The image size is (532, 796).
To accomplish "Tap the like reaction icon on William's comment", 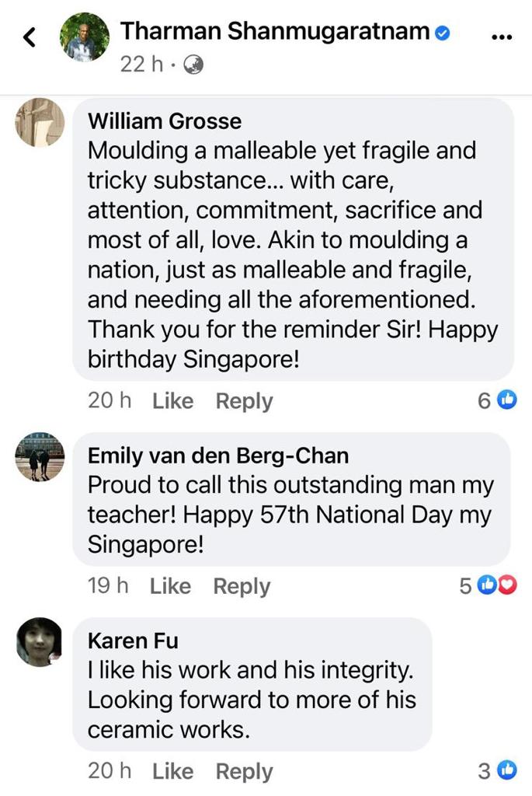I will click(506, 400).
